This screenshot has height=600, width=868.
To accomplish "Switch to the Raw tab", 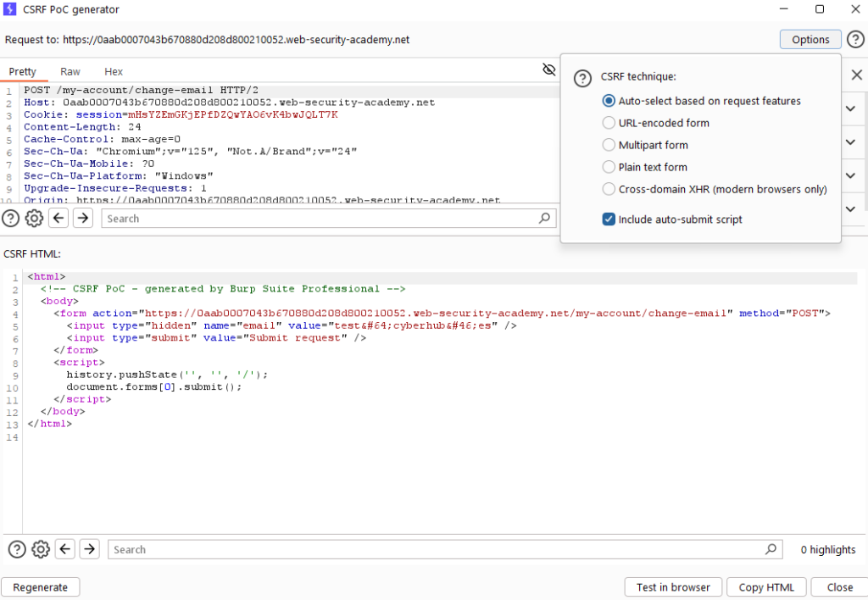I will pyautogui.click(x=70, y=71).
